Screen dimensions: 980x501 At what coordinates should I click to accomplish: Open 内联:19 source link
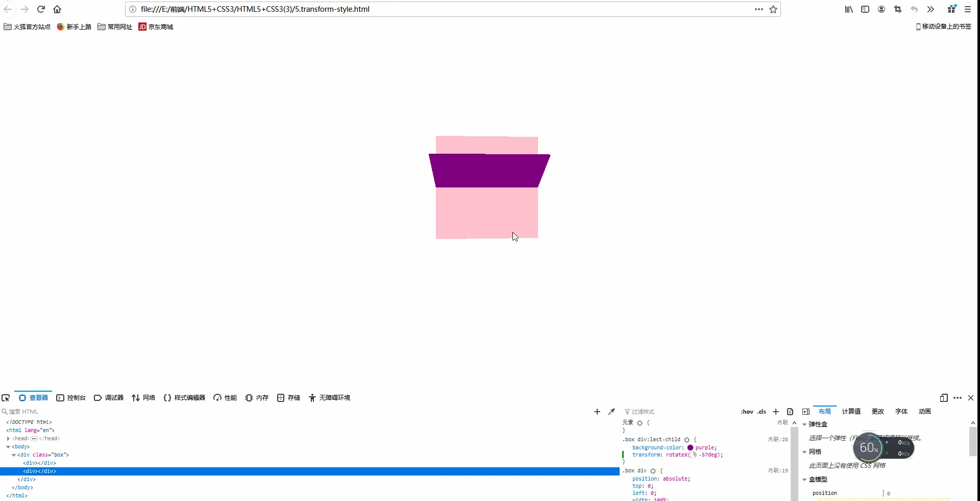pyautogui.click(x=778, y=470)
